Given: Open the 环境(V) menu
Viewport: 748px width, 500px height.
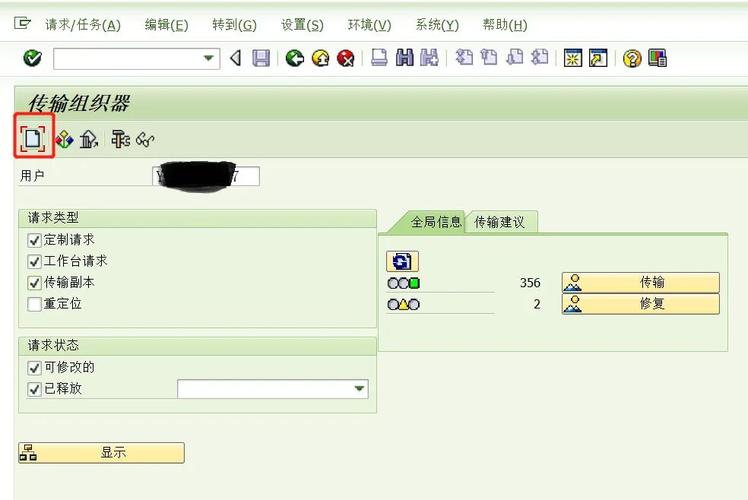Looking at the screenshot, I should 369,25.
